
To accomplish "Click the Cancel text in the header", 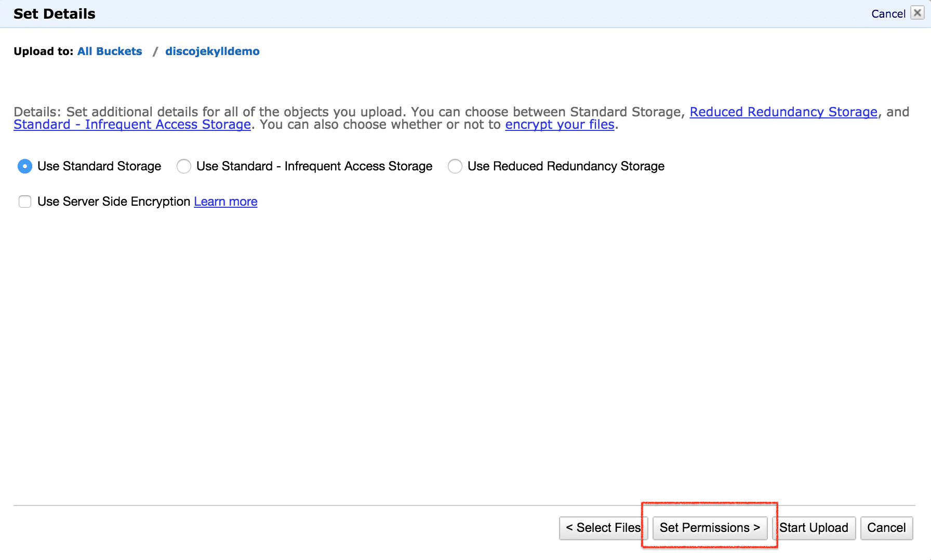I will click(x=888, y=14).
